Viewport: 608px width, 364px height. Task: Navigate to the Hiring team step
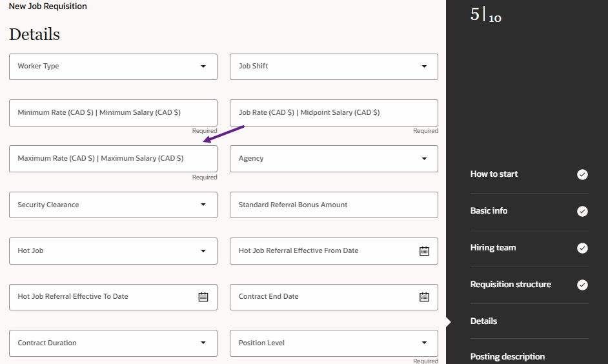493,248
